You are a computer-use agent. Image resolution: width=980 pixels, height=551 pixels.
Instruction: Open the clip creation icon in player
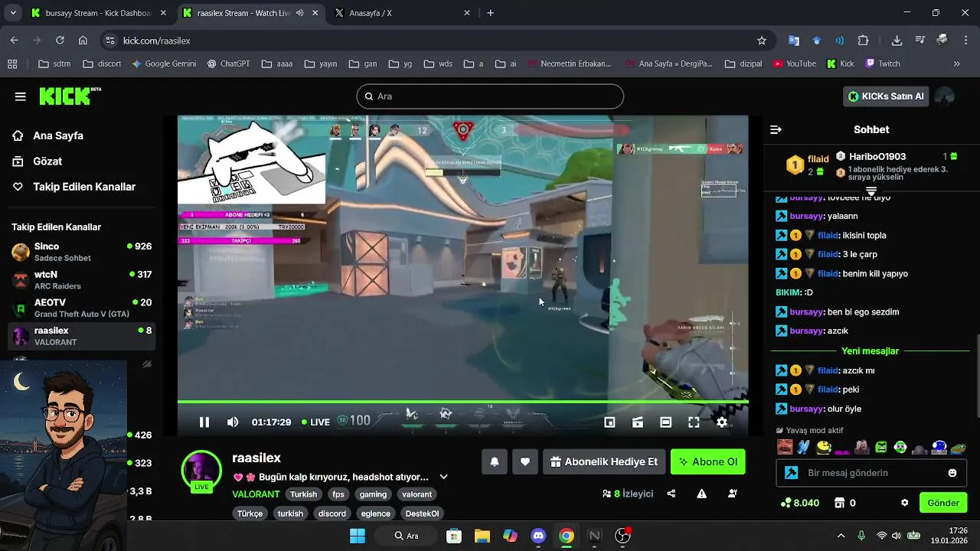[x=637, y=422]
